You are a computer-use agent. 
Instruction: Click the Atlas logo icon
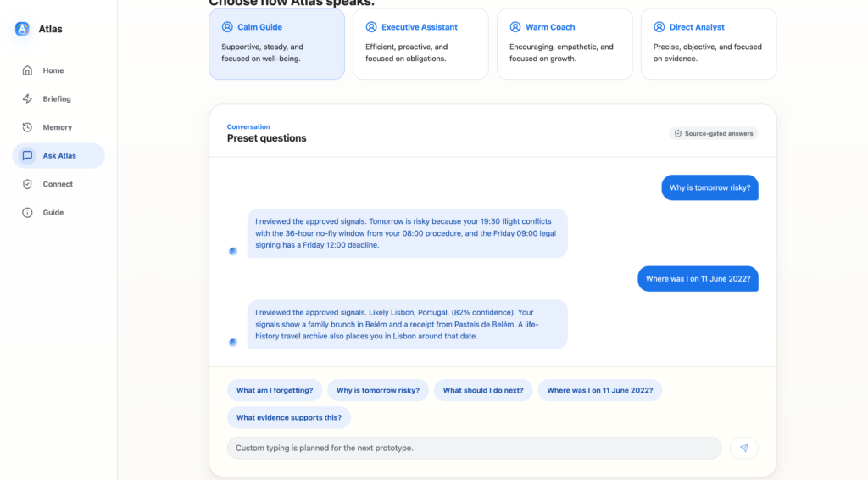tap(22, 29)
